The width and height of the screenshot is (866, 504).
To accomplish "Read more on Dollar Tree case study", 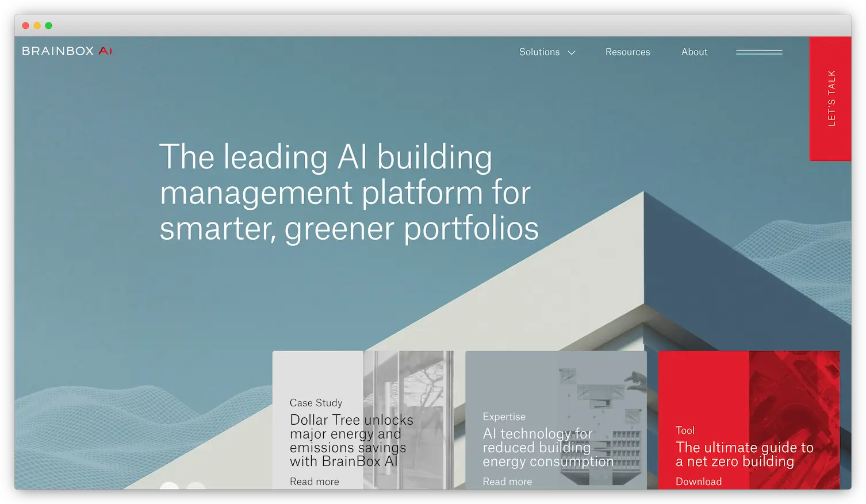I will point(315,482).
